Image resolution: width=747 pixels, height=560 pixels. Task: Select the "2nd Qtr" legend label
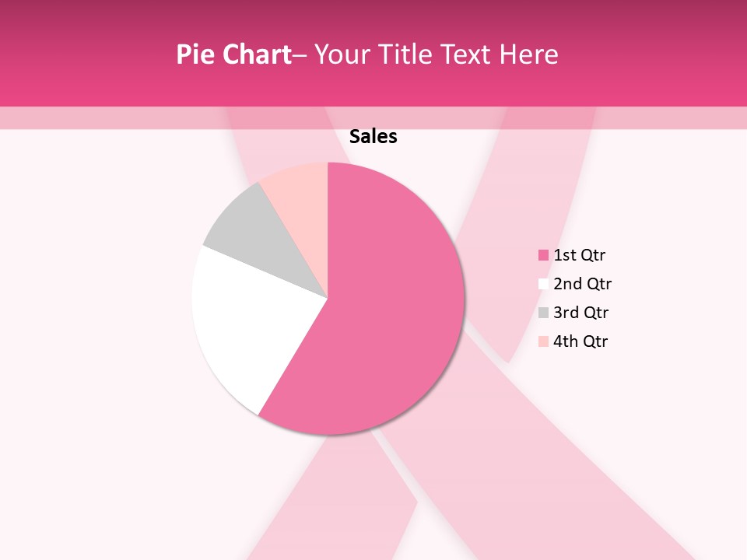[582, 284]
